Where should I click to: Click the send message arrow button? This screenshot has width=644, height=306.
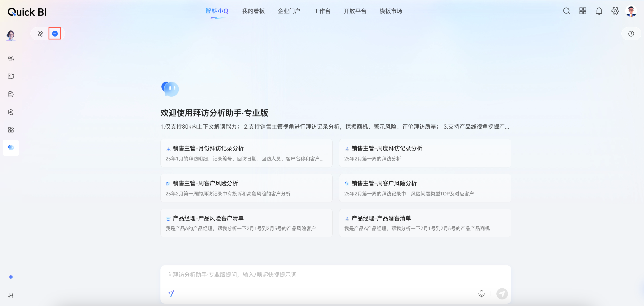(x=502, y=294)
